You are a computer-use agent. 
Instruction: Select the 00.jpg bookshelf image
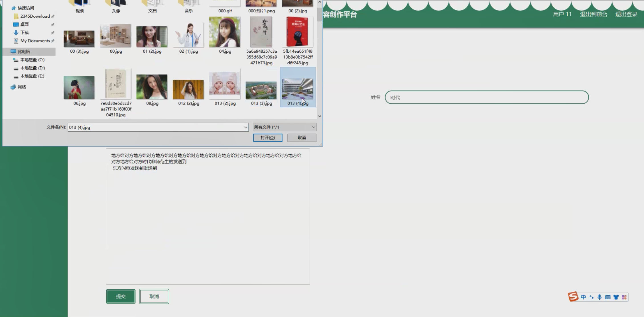coord(115,36)
